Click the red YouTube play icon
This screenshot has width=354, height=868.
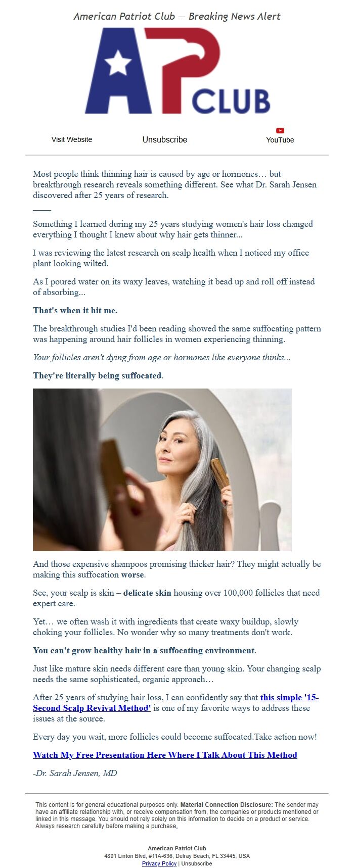[x=280, y=130]
